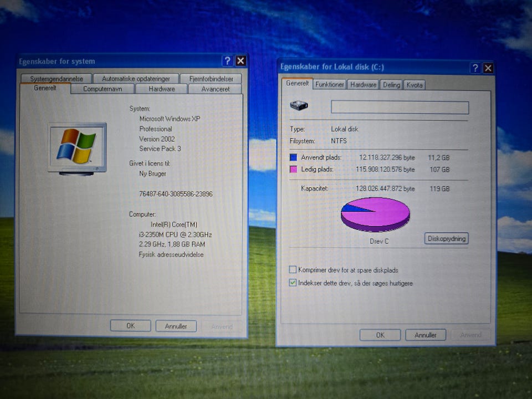This screenshot has height=399, width=532.
Task: Click the 128.026.447.872 byte capacity value
Action: [385, 188]
